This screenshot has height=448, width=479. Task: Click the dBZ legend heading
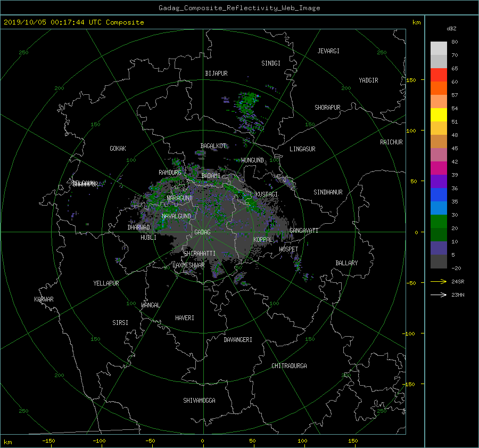451,28
